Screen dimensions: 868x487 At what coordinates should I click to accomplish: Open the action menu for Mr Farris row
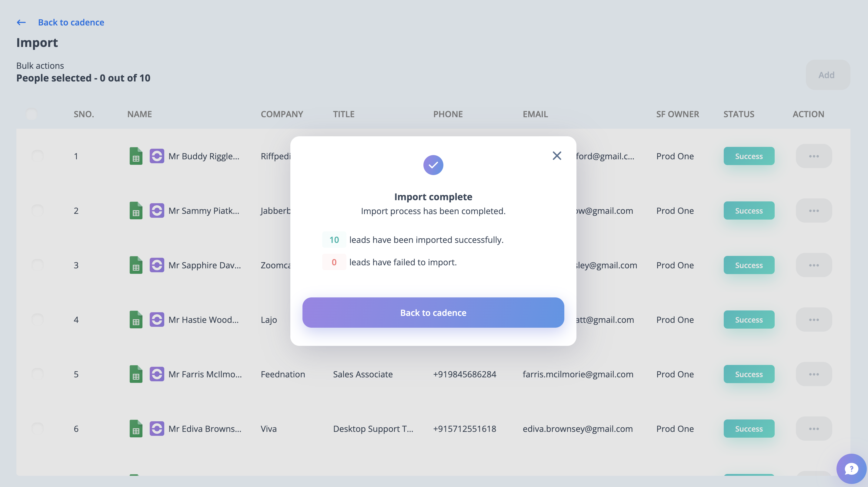tap(813, 374)
